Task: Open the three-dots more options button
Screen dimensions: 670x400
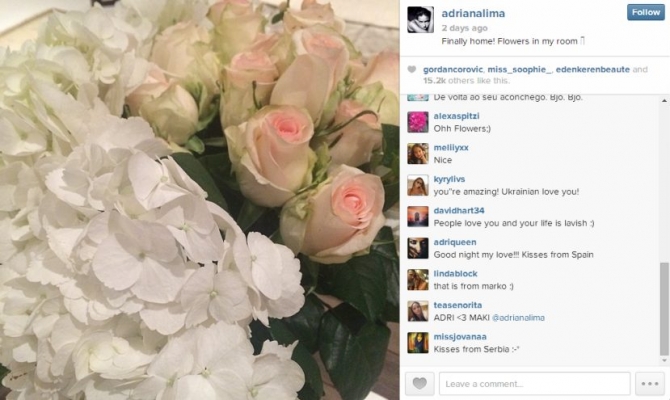Action: 649,383
